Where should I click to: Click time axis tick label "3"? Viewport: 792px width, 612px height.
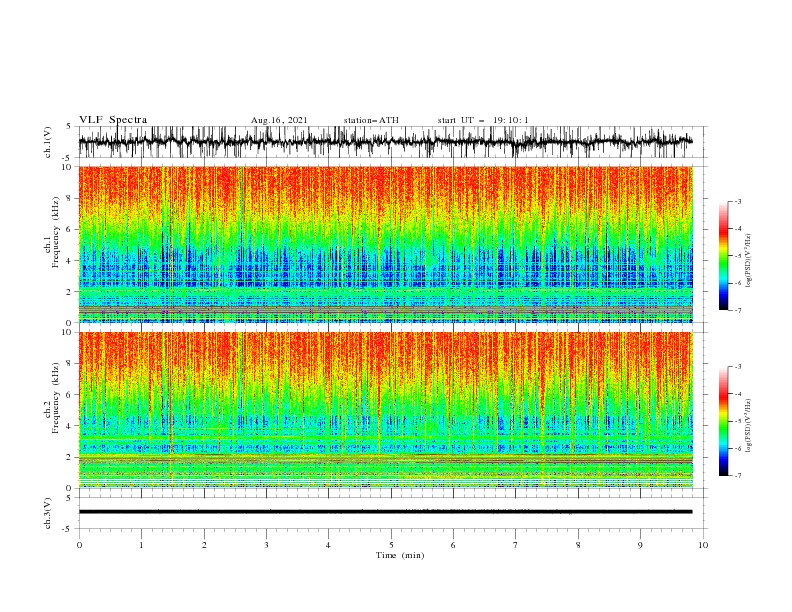click(x=266, y=545)
